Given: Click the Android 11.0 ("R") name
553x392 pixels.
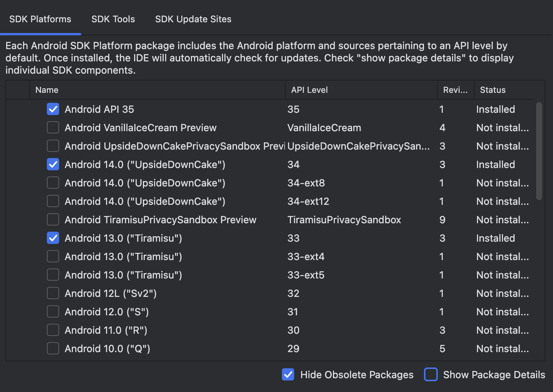Looking at the screenshot, I should click(x=106, y=330).
